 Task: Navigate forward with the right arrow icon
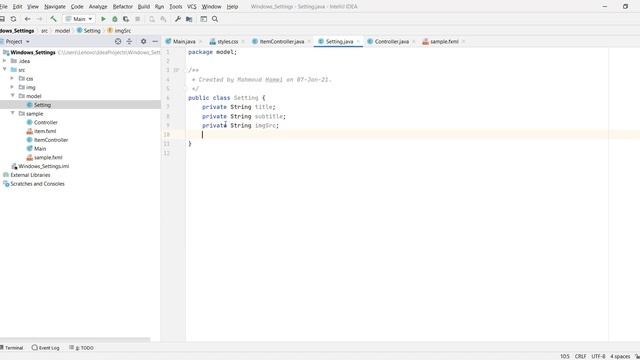pos(39,19)
